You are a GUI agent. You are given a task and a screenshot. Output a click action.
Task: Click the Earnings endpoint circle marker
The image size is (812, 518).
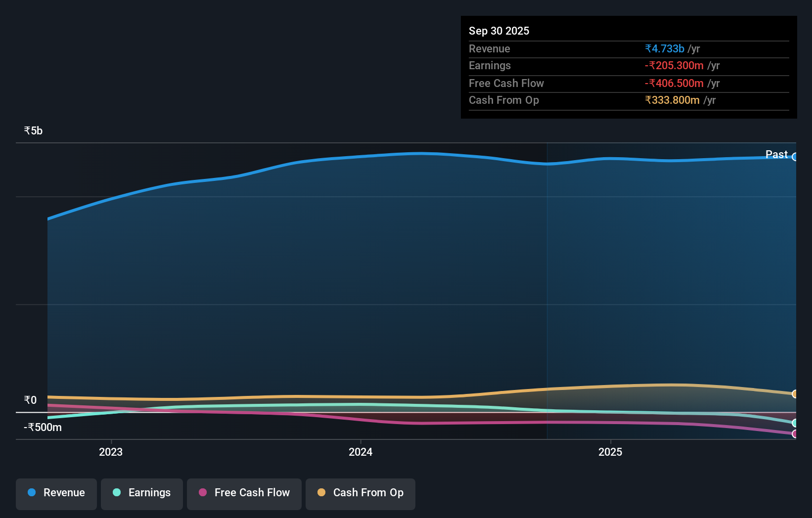[795, 423]
